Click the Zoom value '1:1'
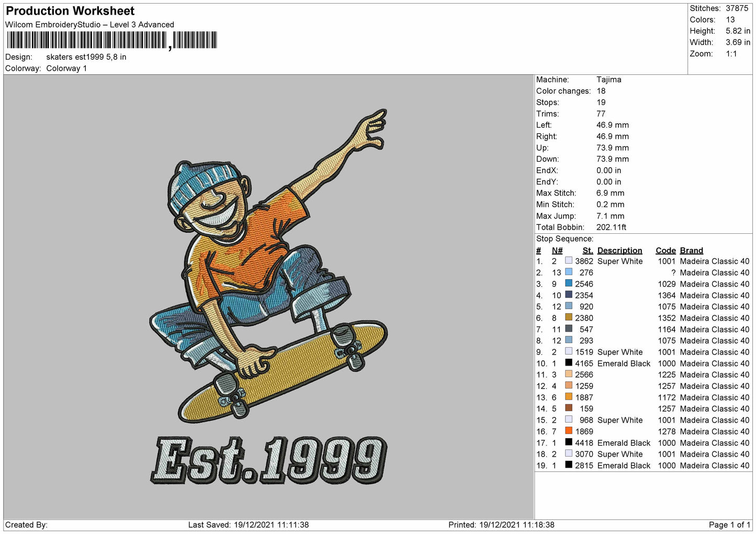This screenshot has height=534, width=756. [x=731, y=54]
